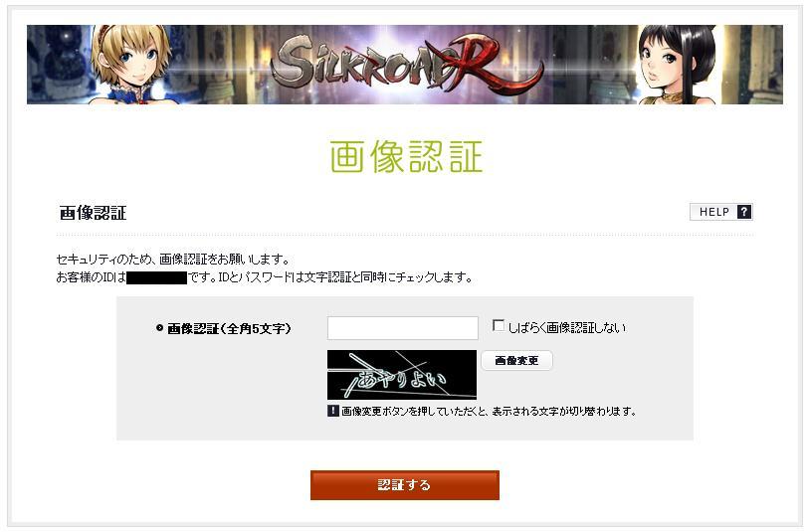
Task: Click the bold black 画像認証 section heading
Action: 93,213
